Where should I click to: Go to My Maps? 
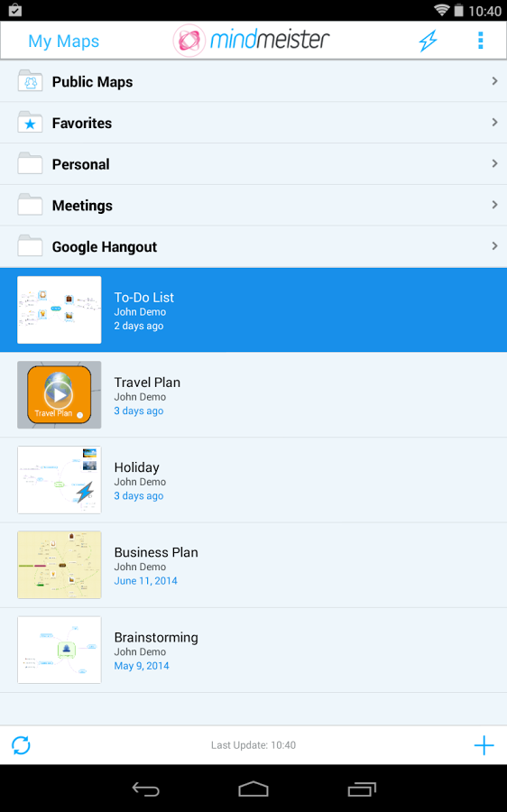coord(64,41)
